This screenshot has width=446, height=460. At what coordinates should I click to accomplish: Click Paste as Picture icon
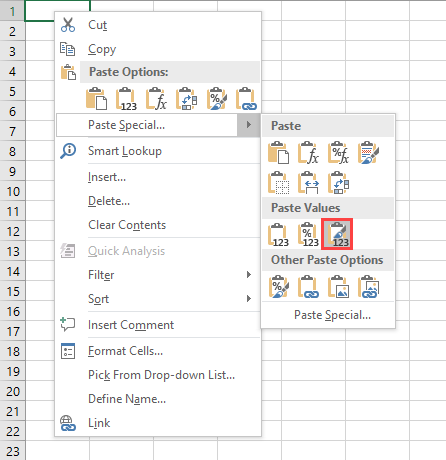[338, 286]
